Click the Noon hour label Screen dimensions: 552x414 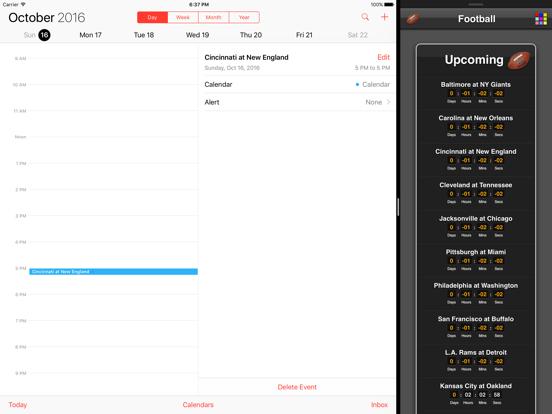[x=20, y=137]
